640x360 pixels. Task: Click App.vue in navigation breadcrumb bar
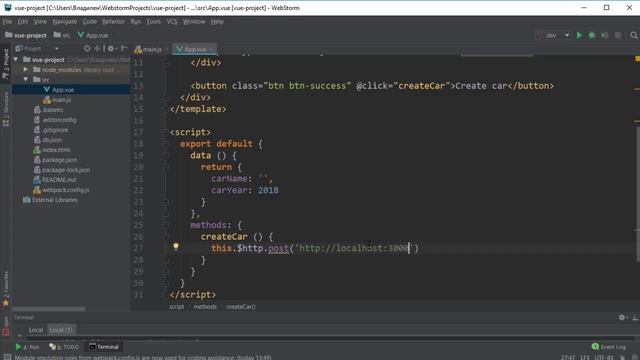point(93,36)
